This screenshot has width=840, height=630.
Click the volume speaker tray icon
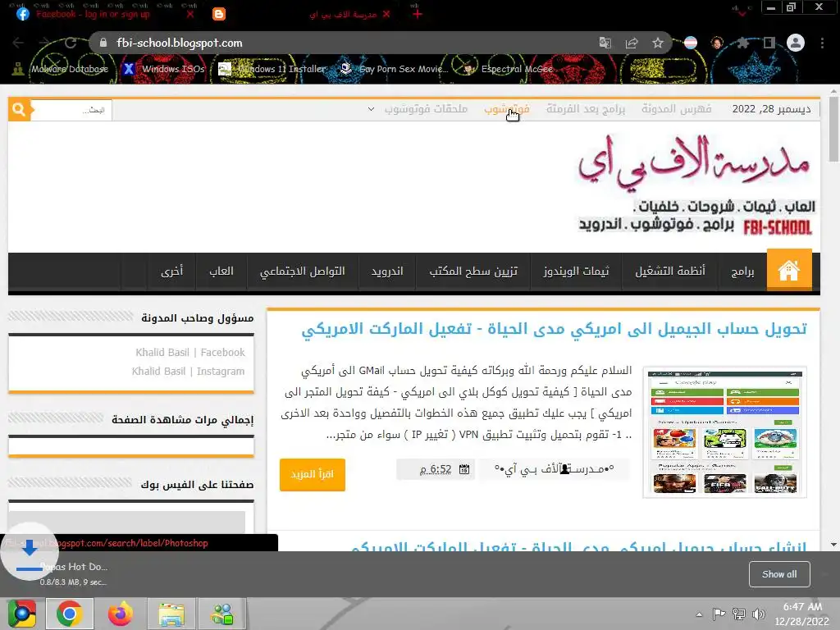[x=759, y=614]
